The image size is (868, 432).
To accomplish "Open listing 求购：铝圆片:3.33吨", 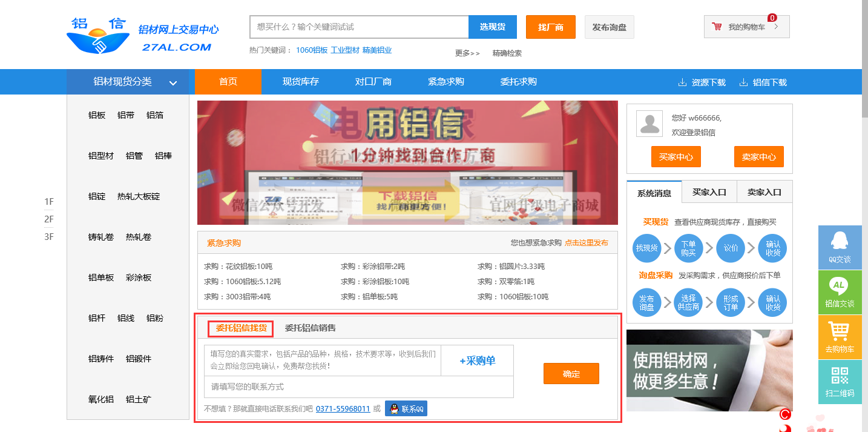I will (511, 267).
